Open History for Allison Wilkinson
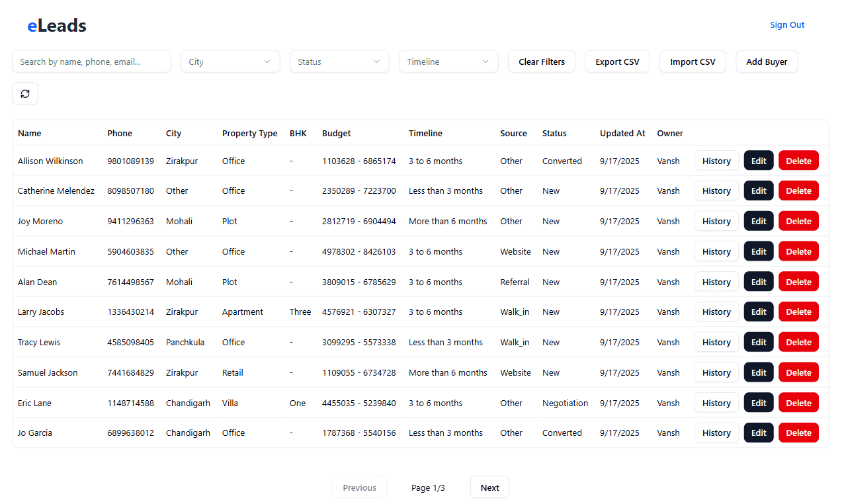Viewport: 842px width, 504px height. click(x=716, y=160)
